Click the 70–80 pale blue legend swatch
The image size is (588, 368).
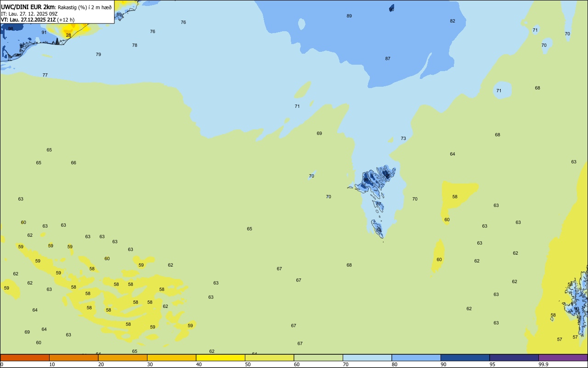click(x=367, y=357)
